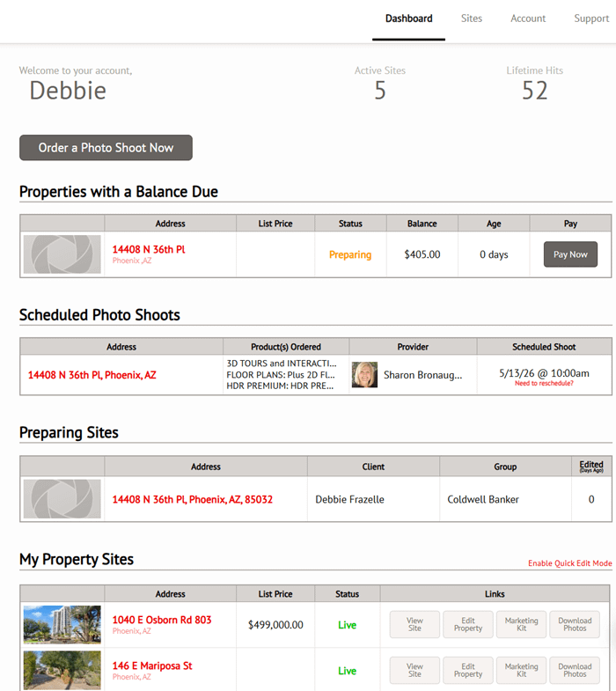
Task: Click shutter placeholder thumbnail in Preparing Sites
Action: click(x=62, y=499)
